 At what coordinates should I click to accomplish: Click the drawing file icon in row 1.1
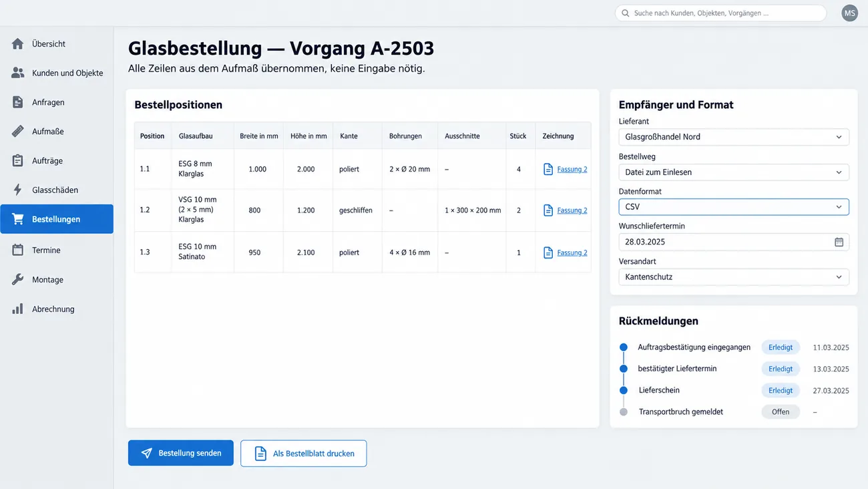[x=548, y=169]
